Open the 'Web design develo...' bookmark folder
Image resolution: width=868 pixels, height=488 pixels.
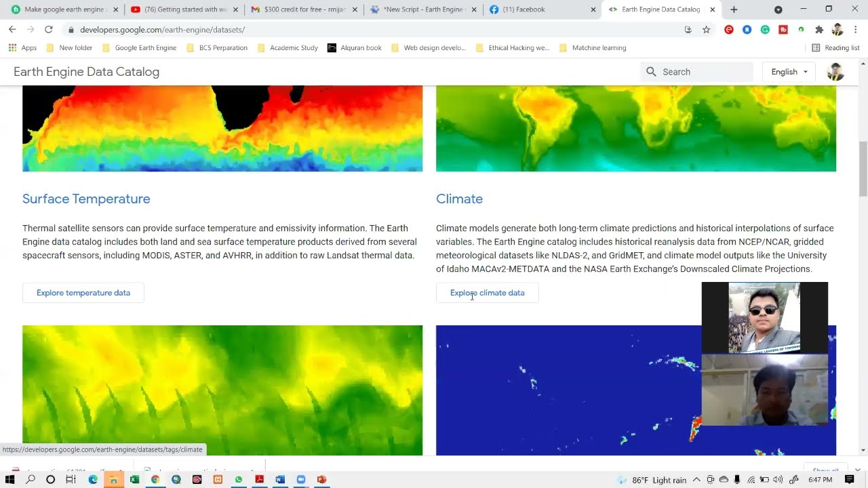428,48
